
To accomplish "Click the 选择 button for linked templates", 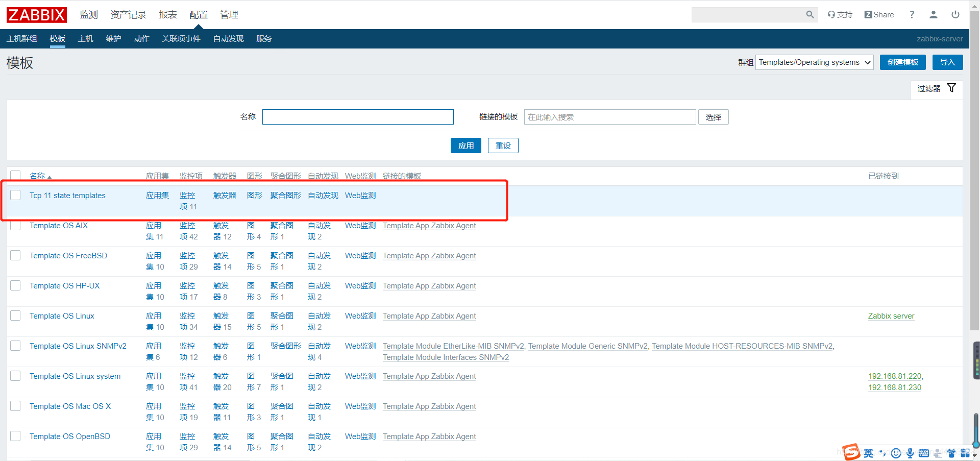I will tap(714, 117).
